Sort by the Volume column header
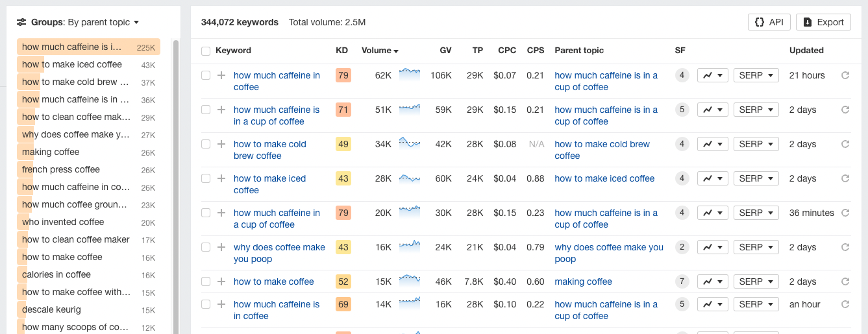This screenshot has width=868, height=334. [380, 51]
